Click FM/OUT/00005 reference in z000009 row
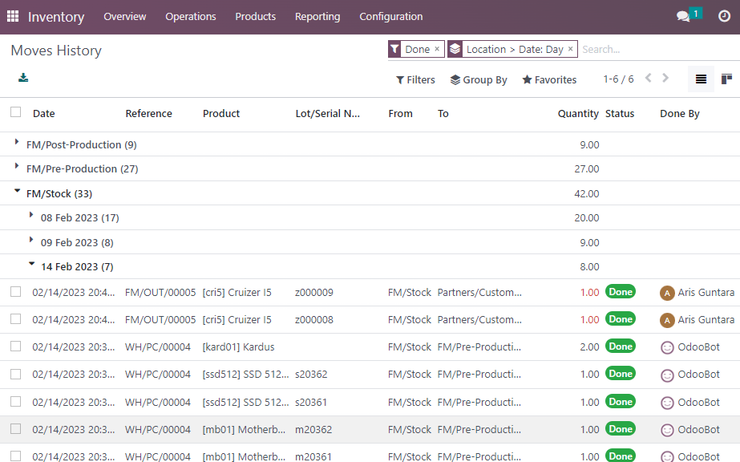 point(160,293)
